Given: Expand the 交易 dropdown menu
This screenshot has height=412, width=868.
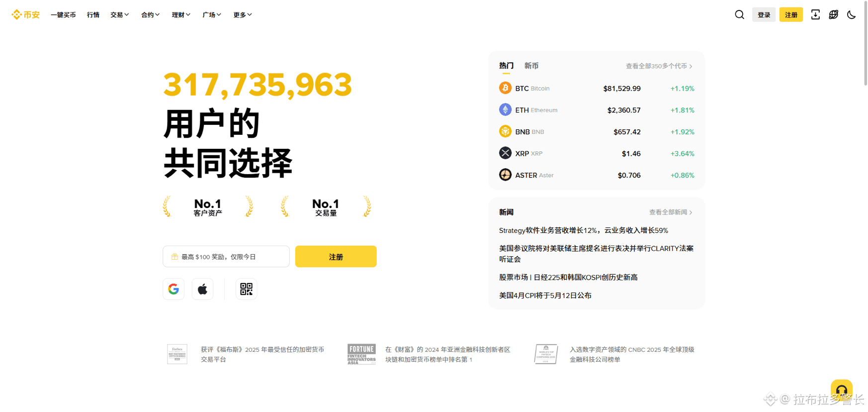Looking at the screenshot, I should [x=120, y=15].
